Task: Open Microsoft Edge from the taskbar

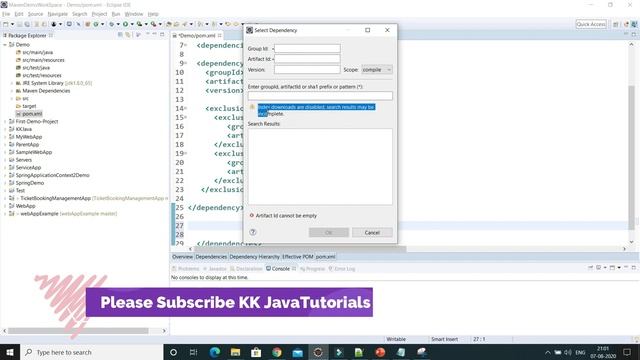Action: point(215,352)
